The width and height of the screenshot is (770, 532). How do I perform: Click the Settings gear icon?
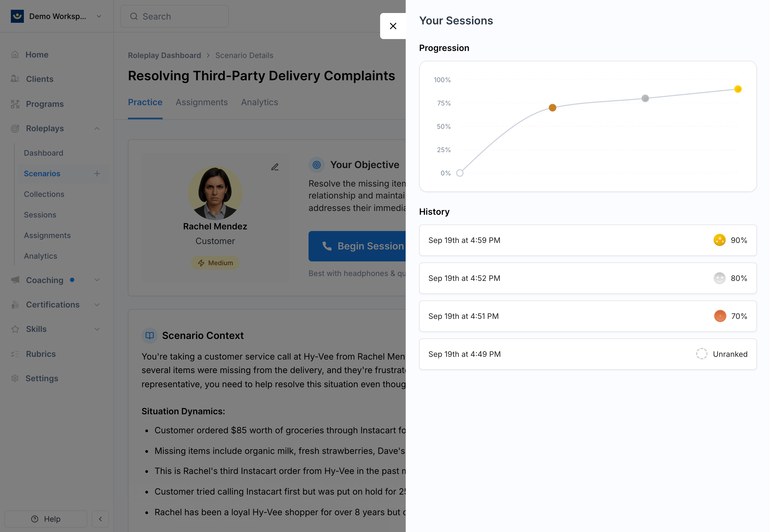[x=15, y=378]
